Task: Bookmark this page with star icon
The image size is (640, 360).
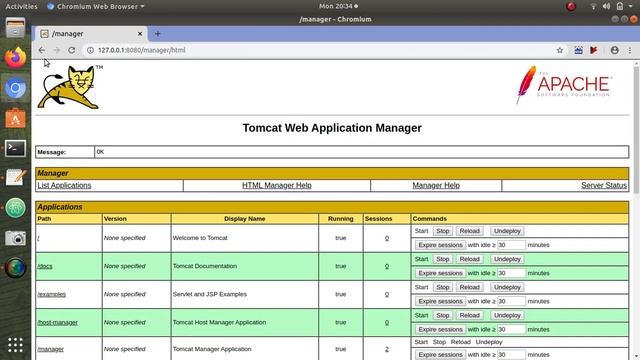Action: [560, 50]
